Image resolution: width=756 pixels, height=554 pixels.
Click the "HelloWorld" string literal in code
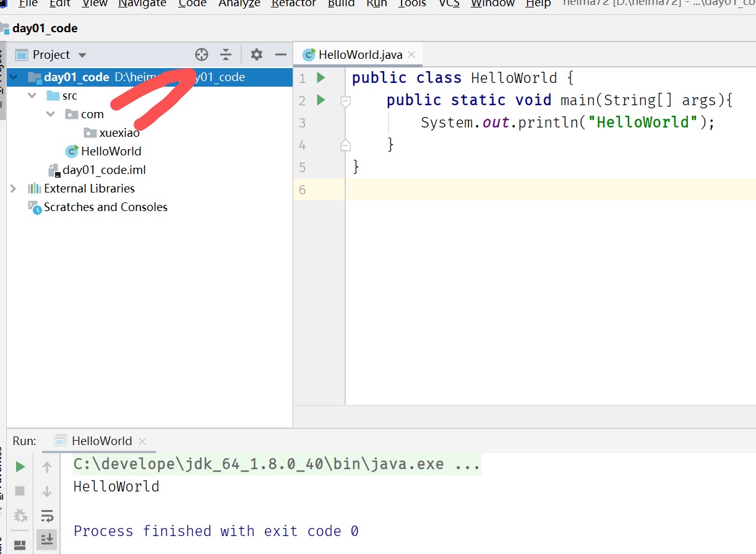[x=642, y=123]
